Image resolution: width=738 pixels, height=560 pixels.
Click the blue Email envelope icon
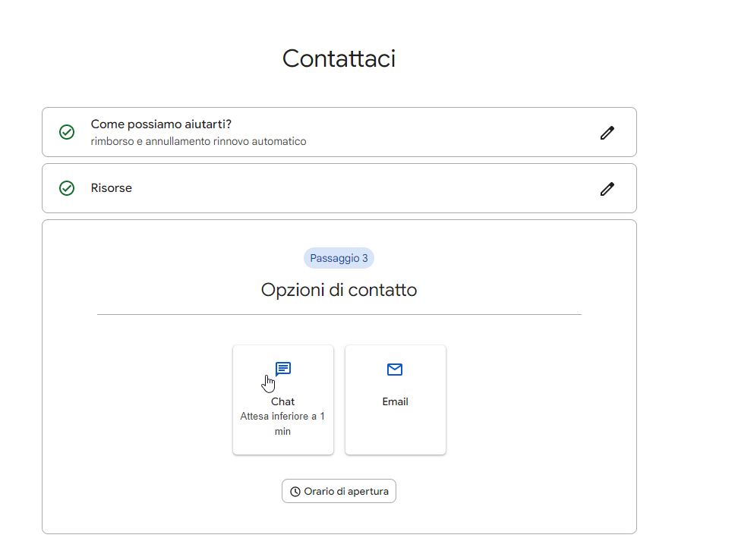click(395, 370)
